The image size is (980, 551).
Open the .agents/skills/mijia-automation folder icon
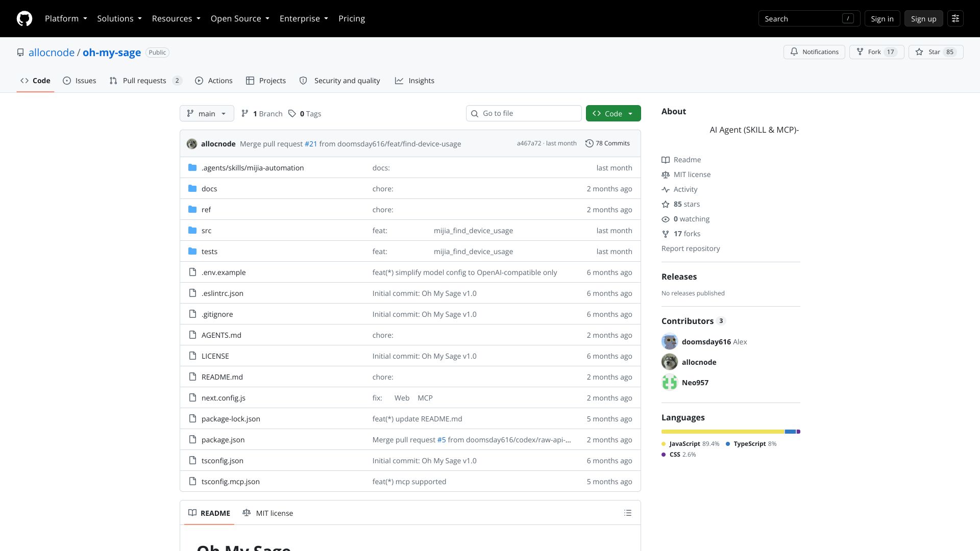pyautogui.click(x=192, y=168)
